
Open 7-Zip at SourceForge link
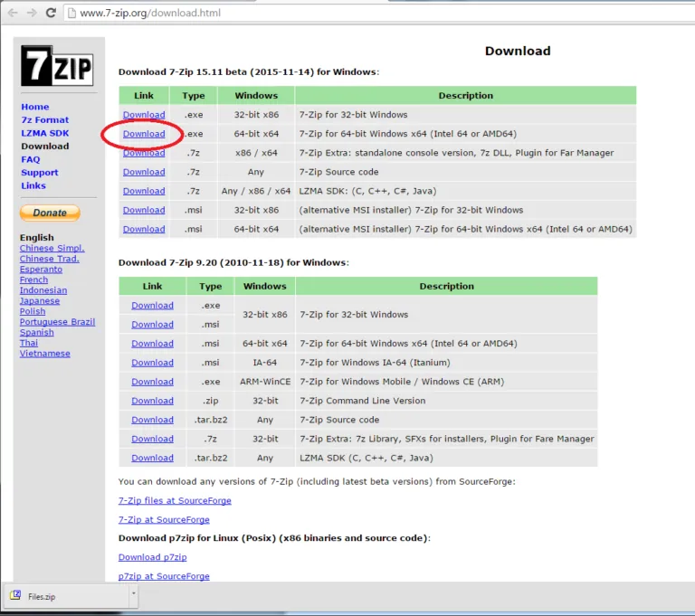pos(164,520)
